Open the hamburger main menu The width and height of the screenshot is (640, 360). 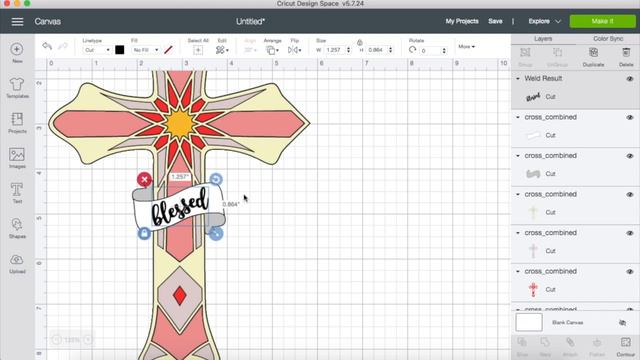[17, 22]
